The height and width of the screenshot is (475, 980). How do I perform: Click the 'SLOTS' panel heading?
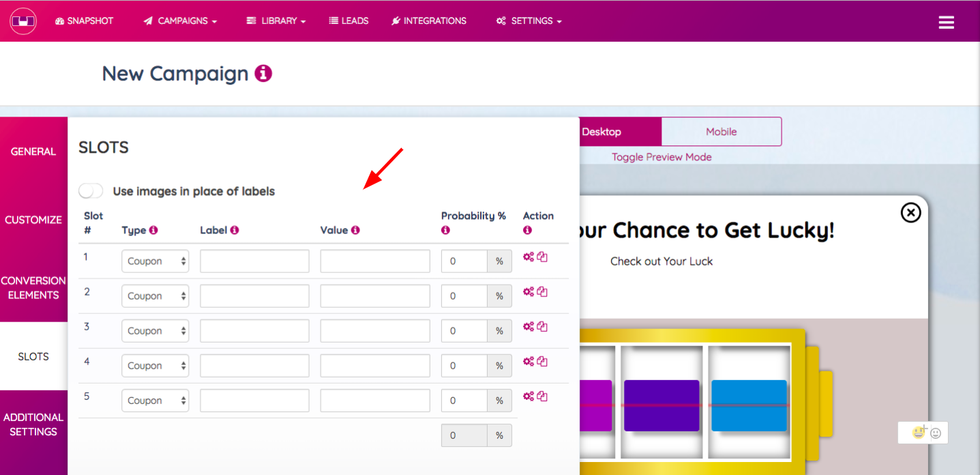(x=104, y=147)
